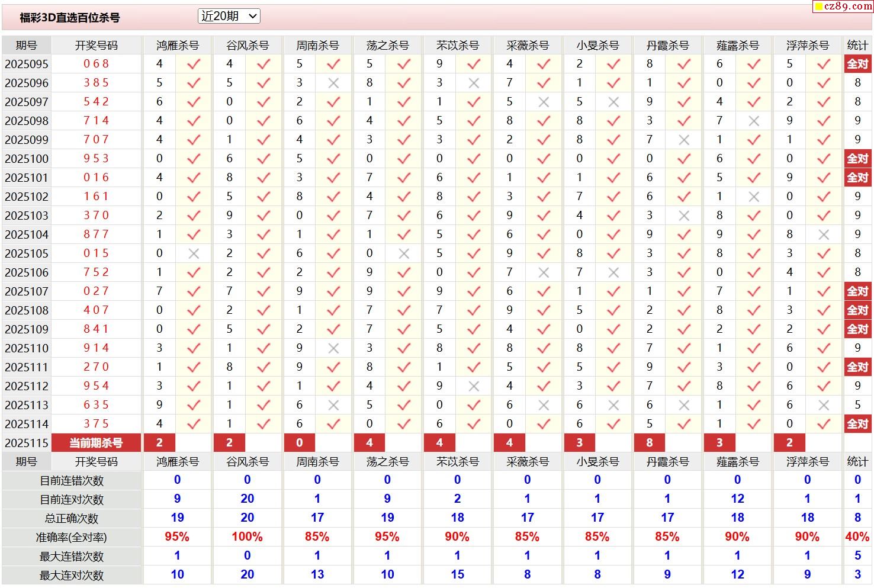Click the X mark for 周南杀号 in row 2025096
This screenshot has height=588, width=874.
click(333, 83)
